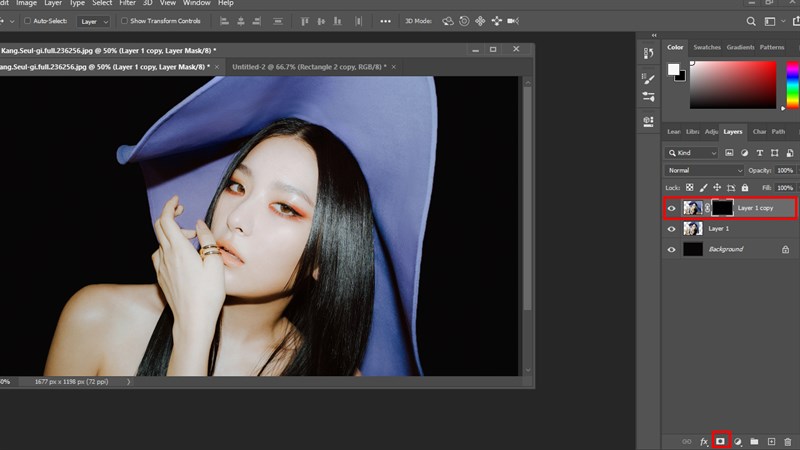Toggle lock position move icon
Screen dimensions: 800x450
point(717,188)
